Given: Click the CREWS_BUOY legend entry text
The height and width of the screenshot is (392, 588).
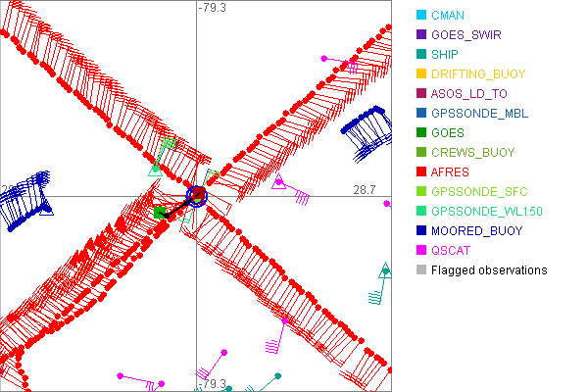Looking at the screenshot, I should point(472,153).
